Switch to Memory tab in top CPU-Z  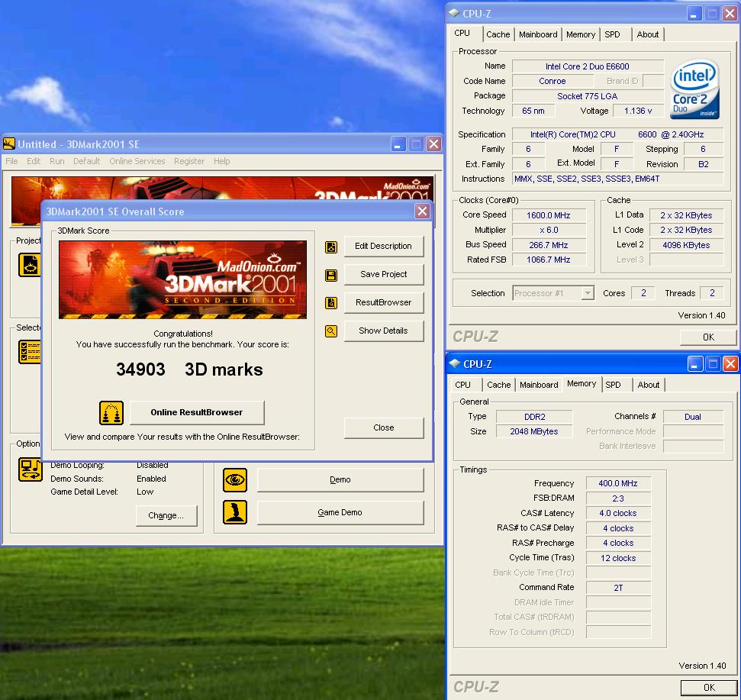580,34
